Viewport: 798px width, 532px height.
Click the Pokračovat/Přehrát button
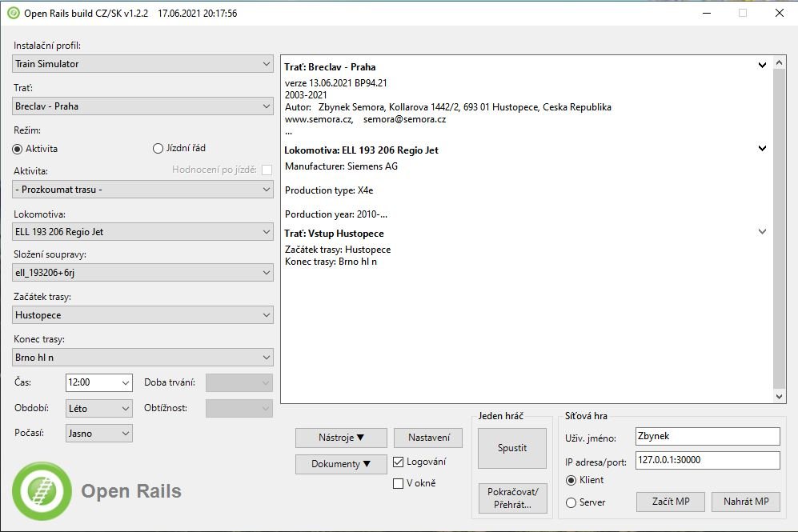tap(512, 498)
